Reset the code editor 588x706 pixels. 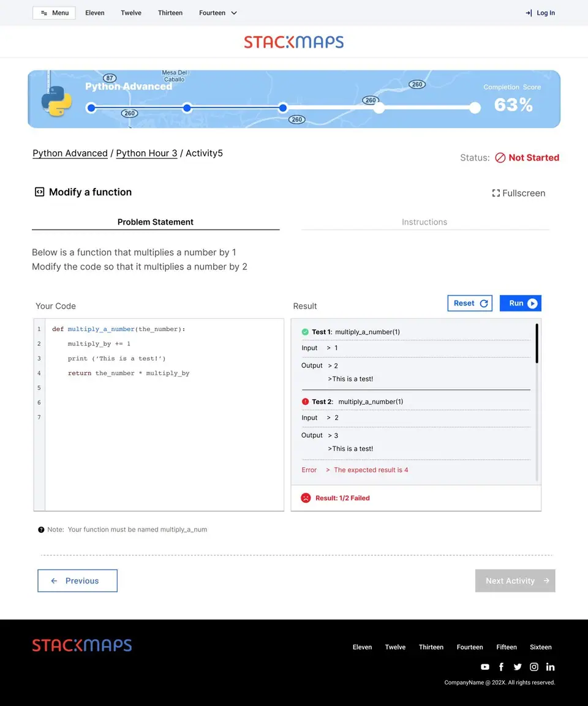pyautogui.click(x=470, y=303)
